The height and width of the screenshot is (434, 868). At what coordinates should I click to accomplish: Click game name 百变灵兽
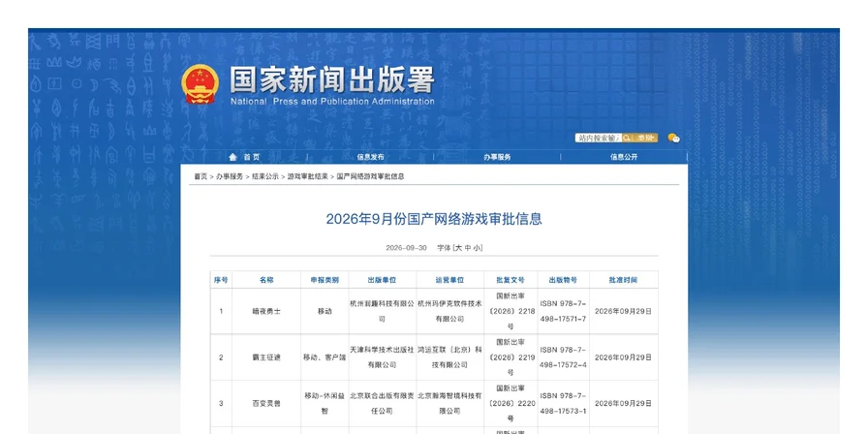[266, 404]
